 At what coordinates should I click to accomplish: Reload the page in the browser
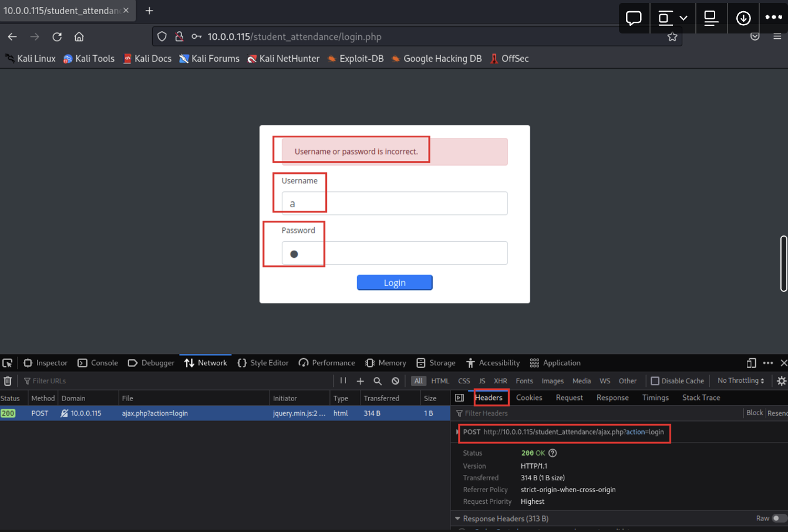pyautogui.click(x=57, y=37)
